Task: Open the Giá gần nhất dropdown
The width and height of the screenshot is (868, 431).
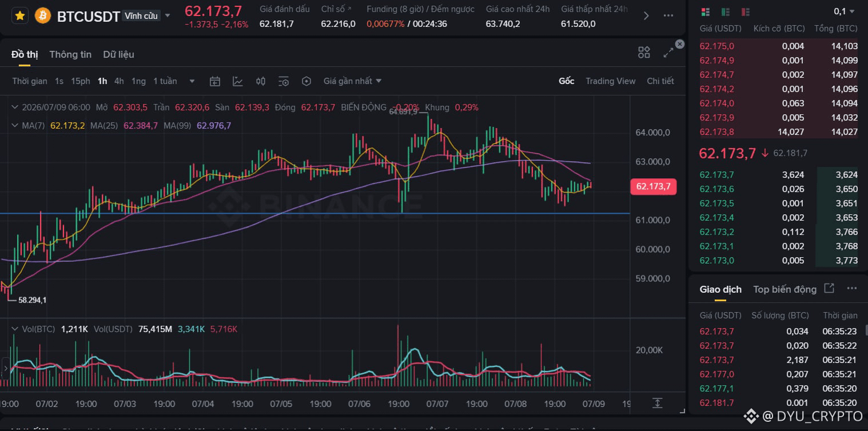Action: click(x=352, y=81)
